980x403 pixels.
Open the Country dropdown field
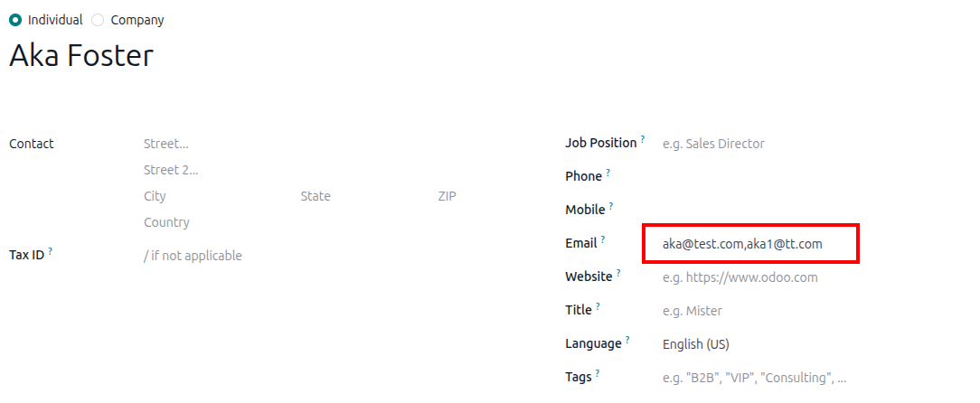(271, 222)
